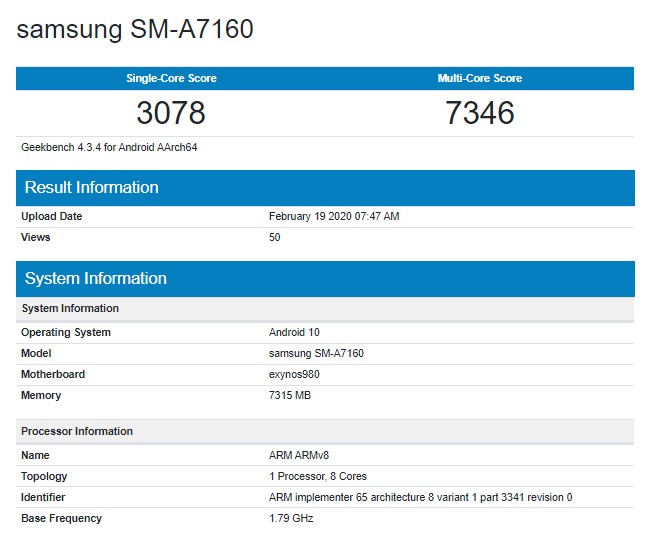The height and width of the screenshot is (537, 647).
Task: Select 'February 19 2020 07:47 AM' value
Action: click(x=334, y=216)
